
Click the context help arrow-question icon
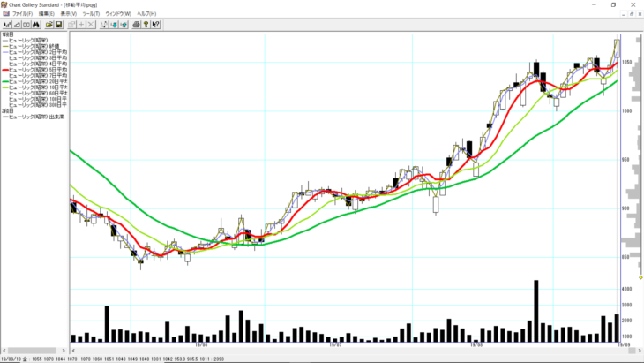coord(154,24)
